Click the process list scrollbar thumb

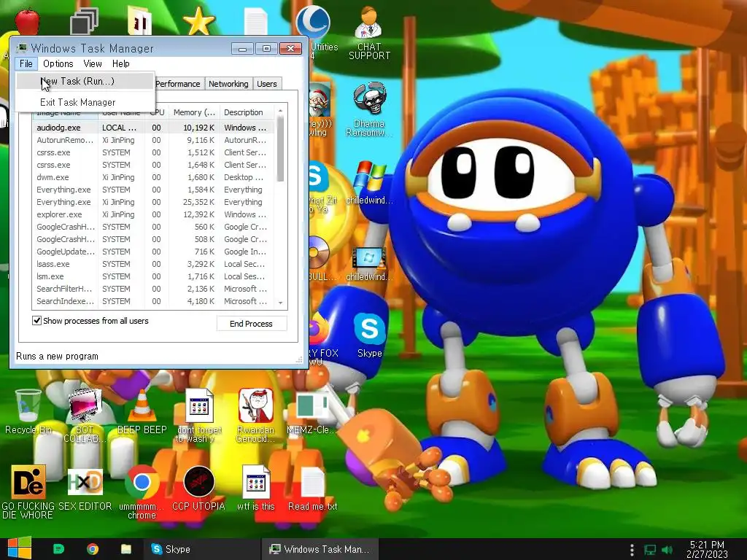(x=280, y=149)
